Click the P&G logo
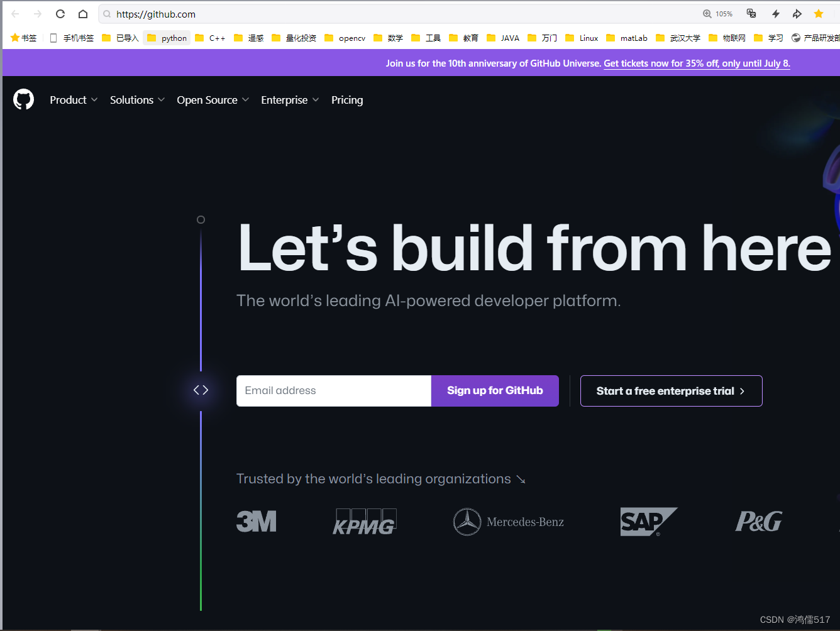This screenshot has height=631, width=840. (x=759, y=521)
